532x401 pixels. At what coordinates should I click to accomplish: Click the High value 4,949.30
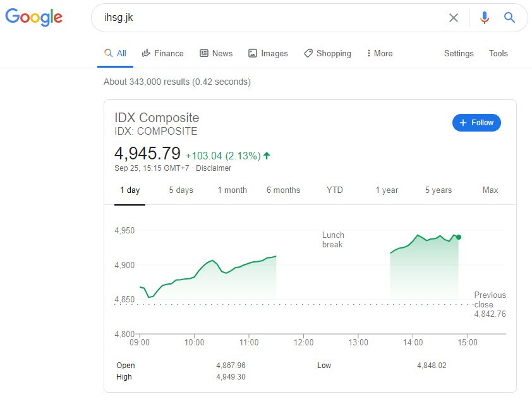click(231, 377)
